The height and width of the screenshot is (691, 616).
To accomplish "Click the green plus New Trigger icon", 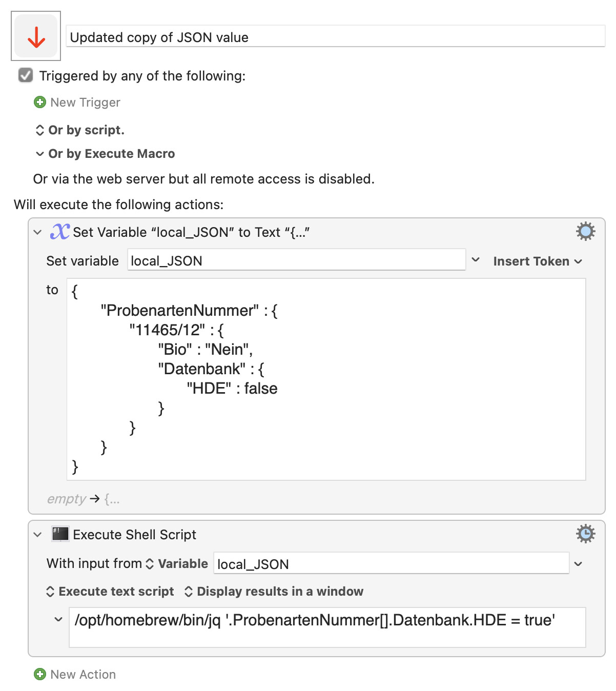I will coord(39,103).
